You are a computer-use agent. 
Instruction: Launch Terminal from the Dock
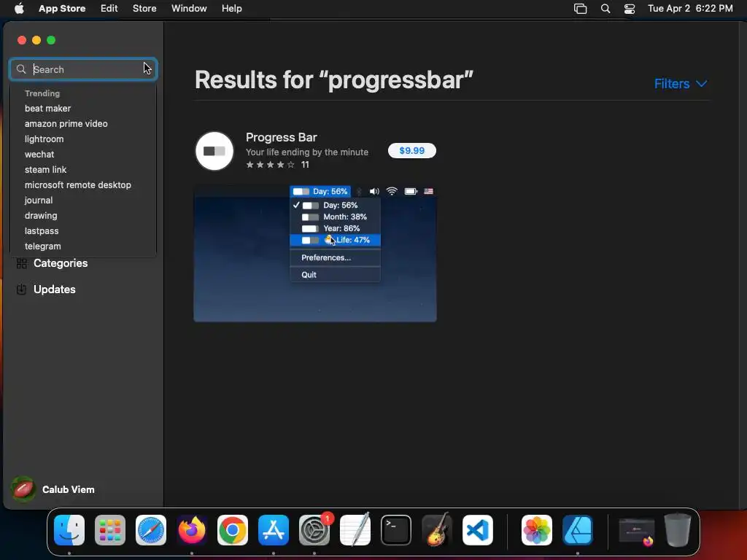tap(396, 530)
